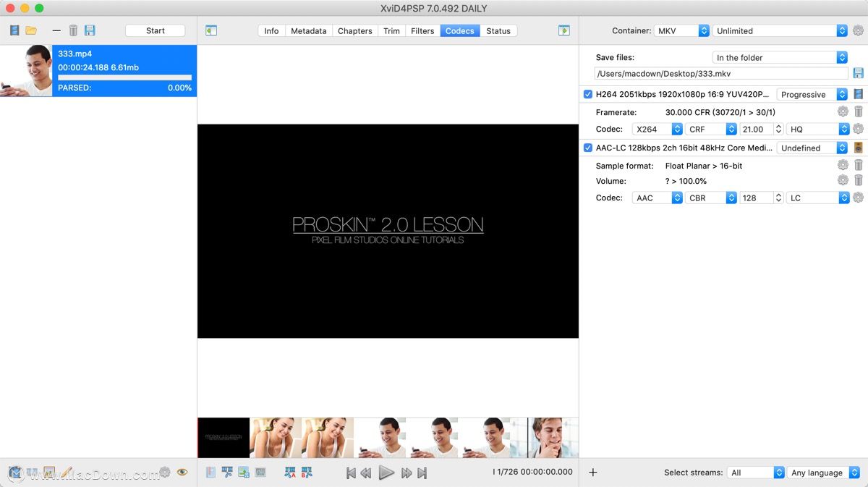Viewport: 868px width, 487px height.
Task: Click the cut segment scissors icon
Action: coord(227,473)
